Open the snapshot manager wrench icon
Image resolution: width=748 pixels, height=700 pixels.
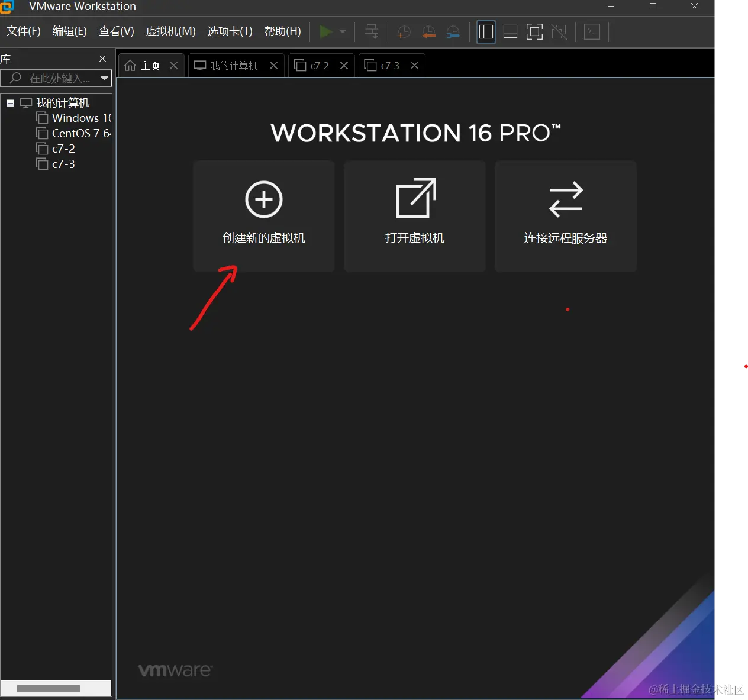453,32
